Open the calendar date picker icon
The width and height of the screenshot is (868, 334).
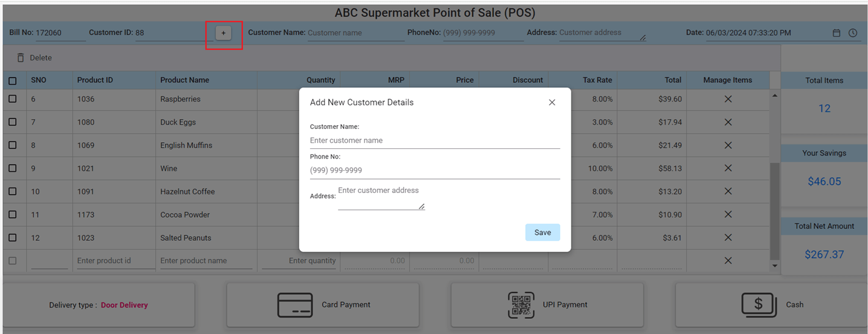coord(837,33)
